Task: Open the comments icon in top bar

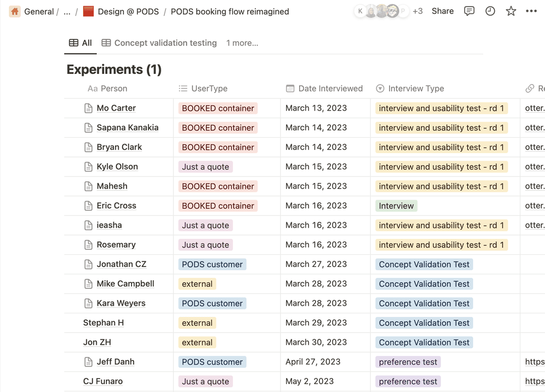Action: coord(469,11)
